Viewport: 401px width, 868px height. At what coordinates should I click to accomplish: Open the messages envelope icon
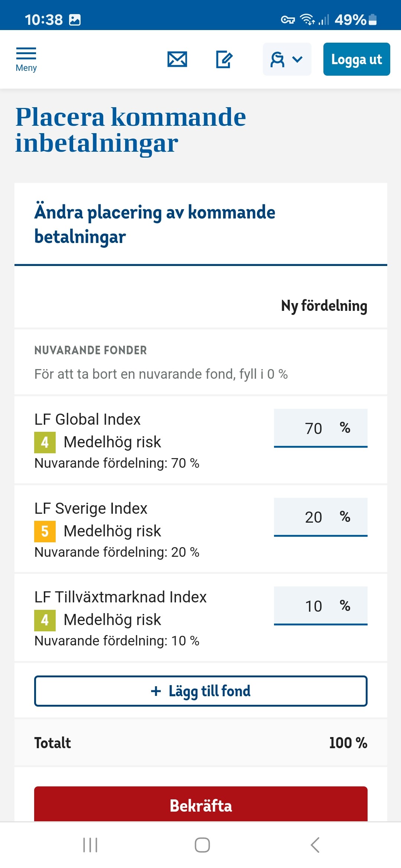click(177, 59)
